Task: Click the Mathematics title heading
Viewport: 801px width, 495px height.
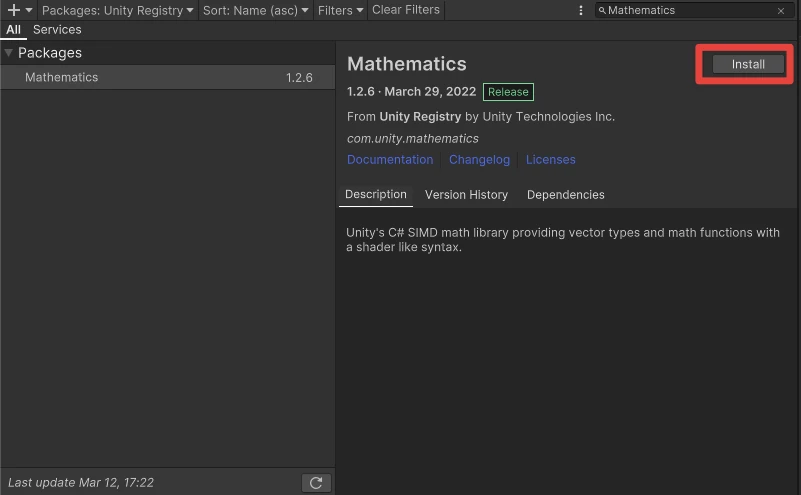Action: click(407, 64)
